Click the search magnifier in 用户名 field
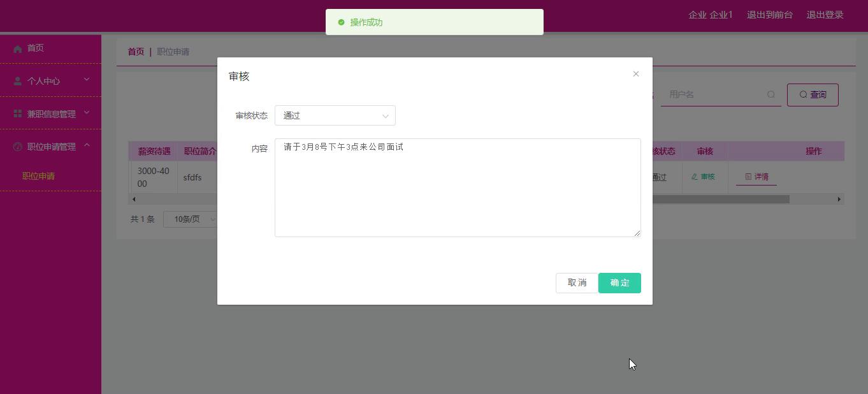Viewport: 868px width, 394px height. [771, 94]
